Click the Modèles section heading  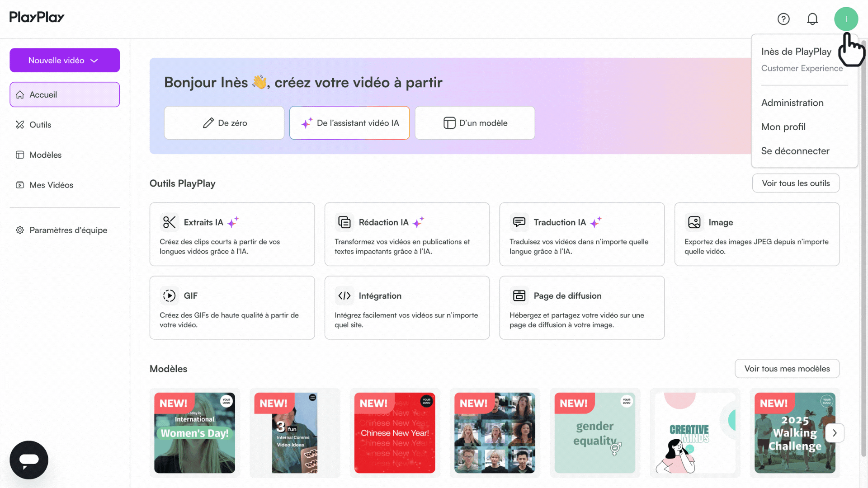coord(168,369)
